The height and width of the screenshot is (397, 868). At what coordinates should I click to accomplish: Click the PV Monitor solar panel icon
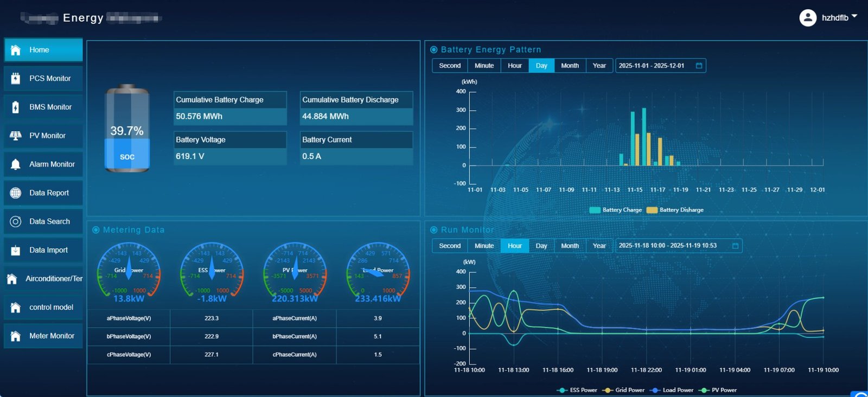16,136
